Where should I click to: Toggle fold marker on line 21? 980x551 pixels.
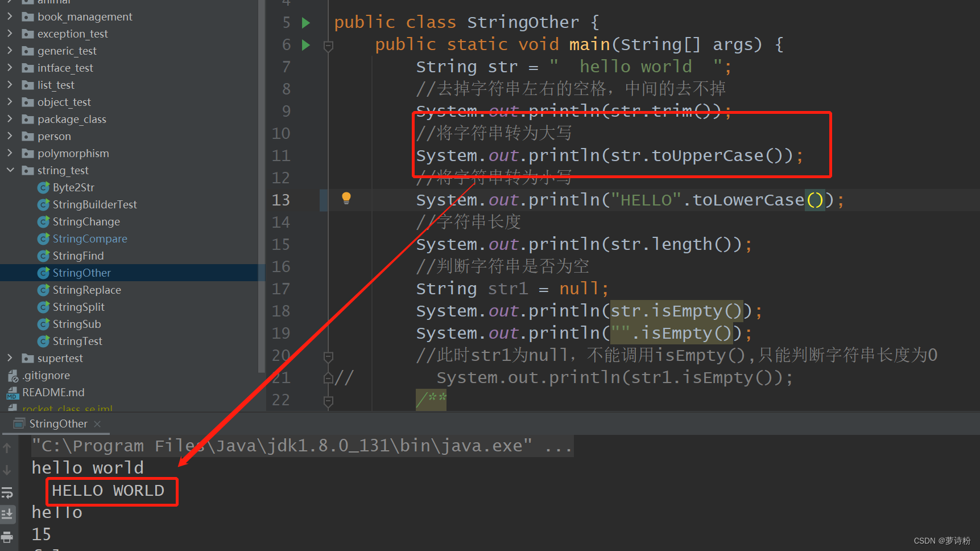pos(328,378)
